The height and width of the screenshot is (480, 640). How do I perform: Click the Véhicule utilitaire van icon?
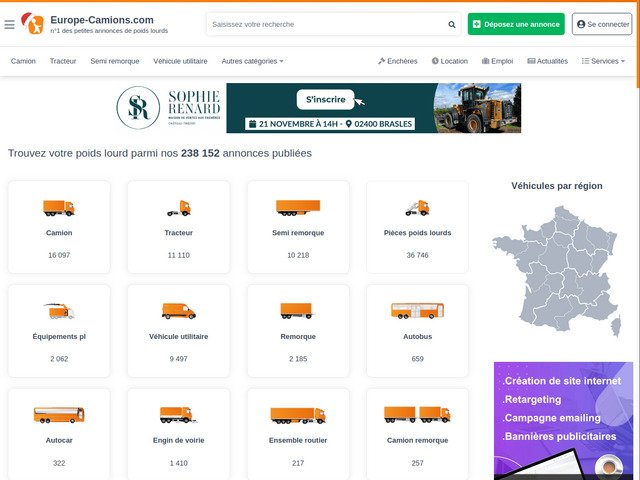(x=178, y=311)
